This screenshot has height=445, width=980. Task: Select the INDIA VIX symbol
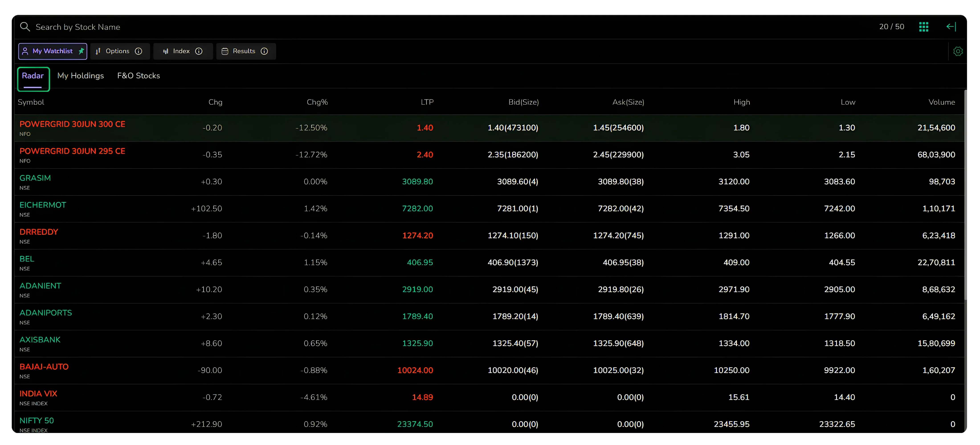pyautogui.click(x=39, y=394)
